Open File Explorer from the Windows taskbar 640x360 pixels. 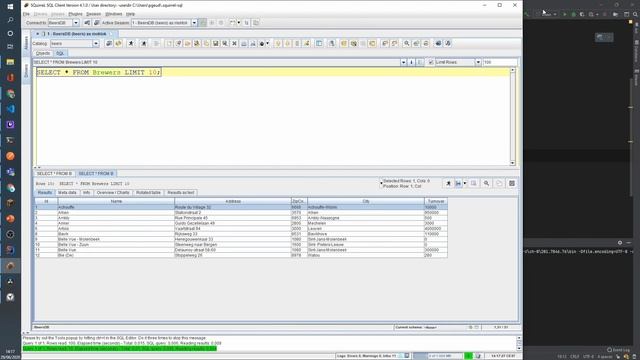(x=10, y=62)
